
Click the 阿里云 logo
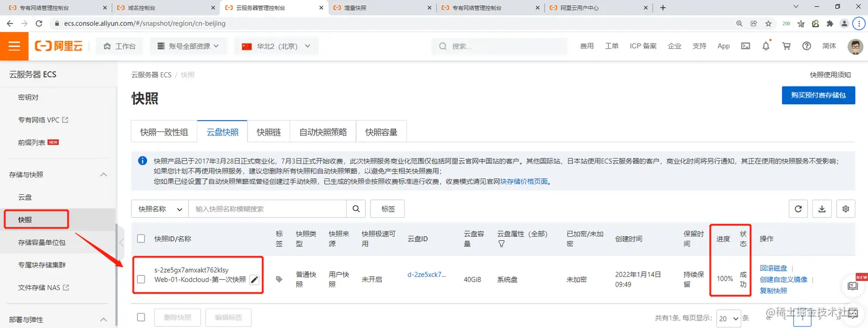(x=59, y=46)
